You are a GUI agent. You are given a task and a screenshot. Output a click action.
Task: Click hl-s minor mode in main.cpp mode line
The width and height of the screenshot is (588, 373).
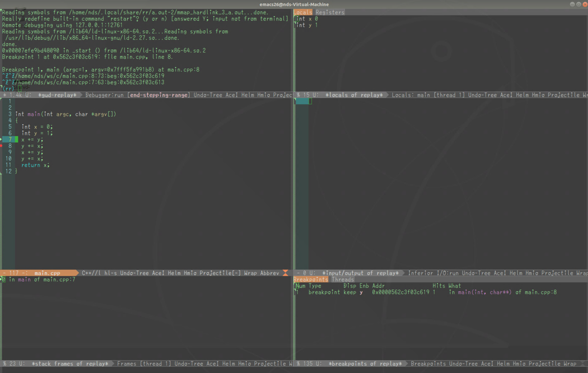click(110, 273)
